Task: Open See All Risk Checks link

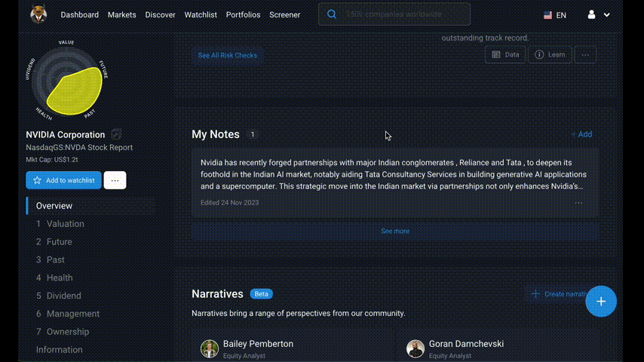Action: pyautogui.click(x=228, y=55)
